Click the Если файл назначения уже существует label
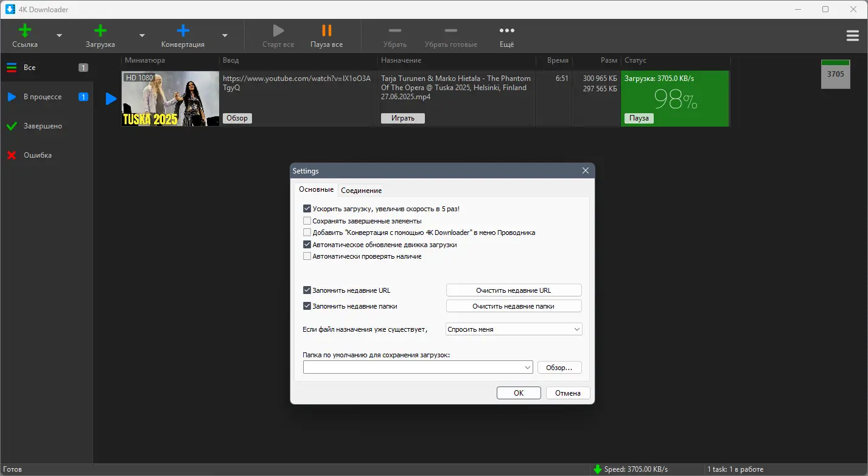 click(365, 329)
